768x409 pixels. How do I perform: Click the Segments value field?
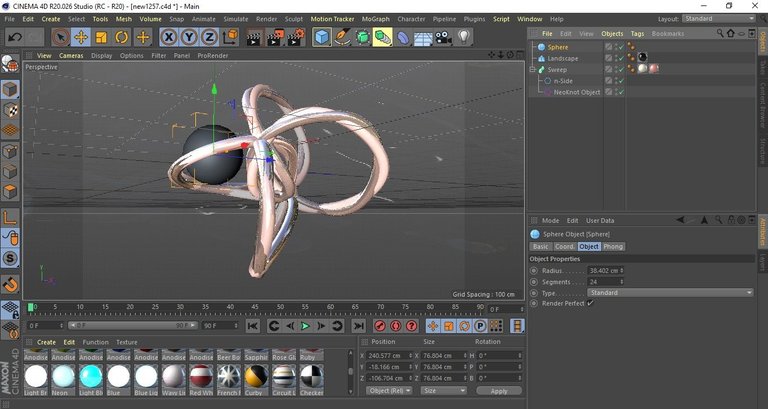point(603,282)
